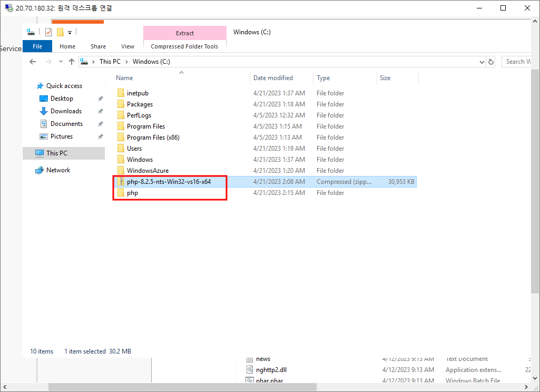Select the WindowsAzure folder icon

pyautogui.click(x=121, y=170)
